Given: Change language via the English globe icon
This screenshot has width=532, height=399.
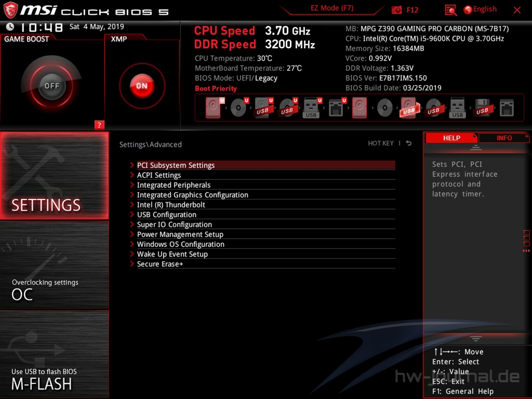Looking at the screenshot, I should (468, 10).
